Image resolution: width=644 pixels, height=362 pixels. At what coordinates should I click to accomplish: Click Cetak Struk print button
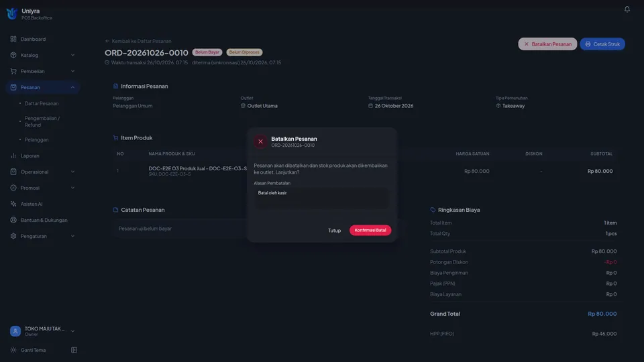(602, 44)
